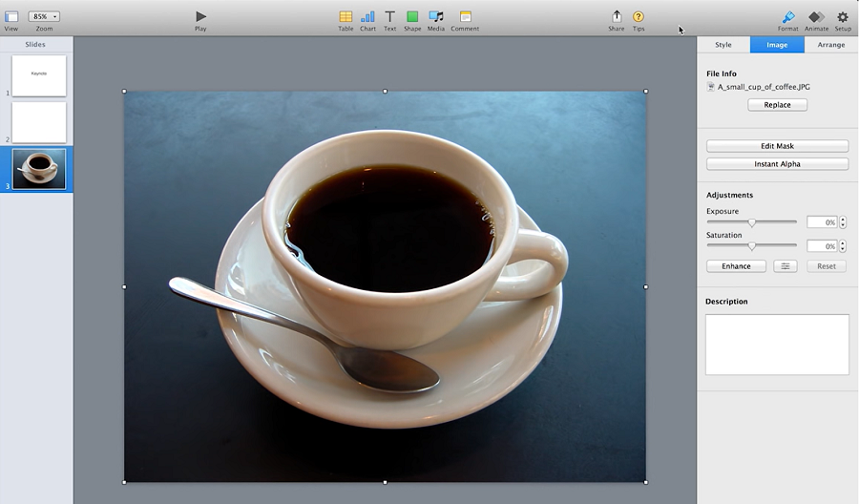Open the Setup inspector
Viewport: 859px width, 504px height.
843,17
